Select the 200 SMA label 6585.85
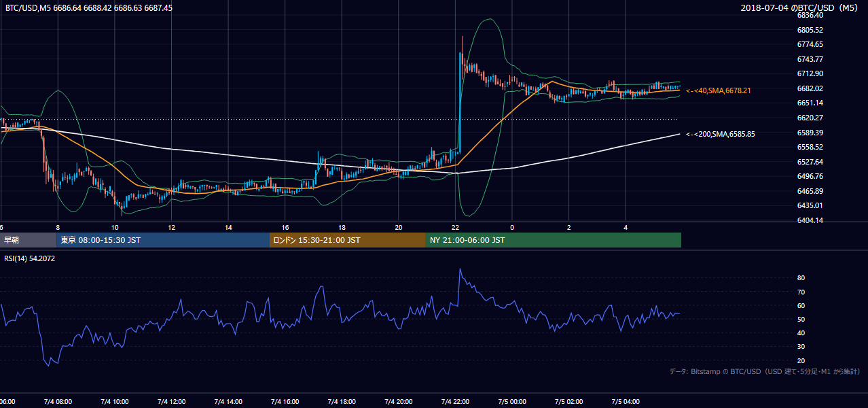Viewport: 868px width, 408px height. click(720, 134)
